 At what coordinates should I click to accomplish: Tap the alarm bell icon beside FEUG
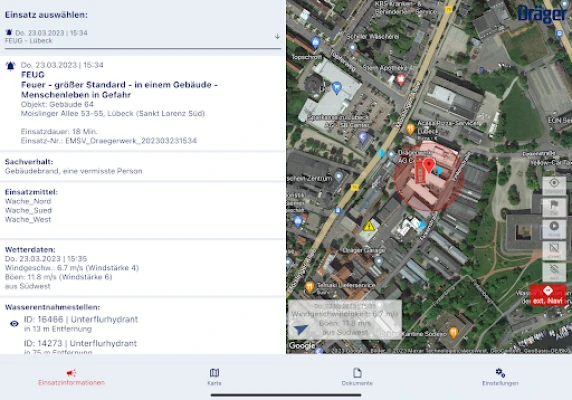(x=11, y=66)
